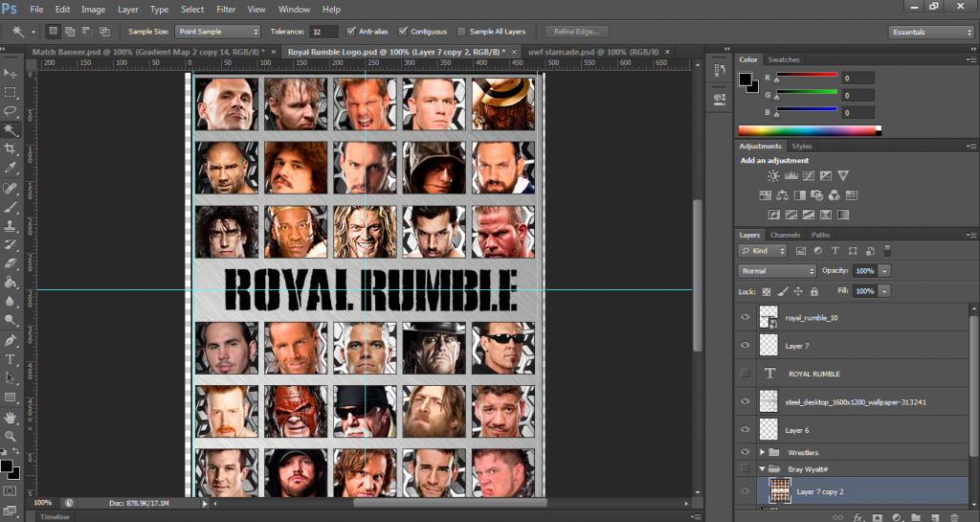Add a Color Balance adjustment
The width and height of the screenshot is (980, 522).
click(782, 195)
